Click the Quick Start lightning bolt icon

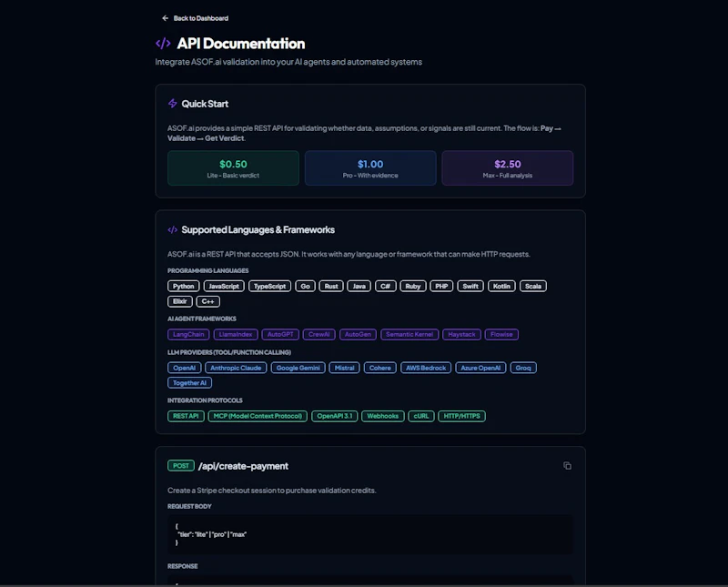coord(173,104)
